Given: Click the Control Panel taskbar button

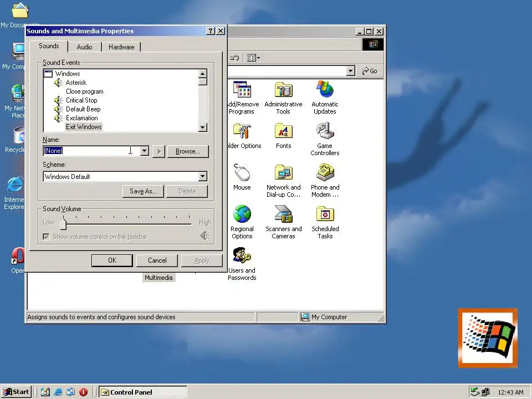Looking at the screenshot, I should (143, 392).
